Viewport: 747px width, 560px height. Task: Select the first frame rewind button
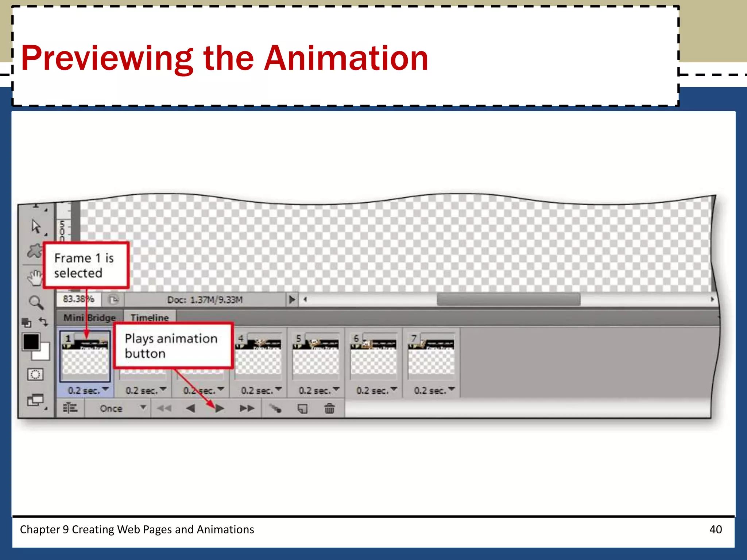coord(164,408)
